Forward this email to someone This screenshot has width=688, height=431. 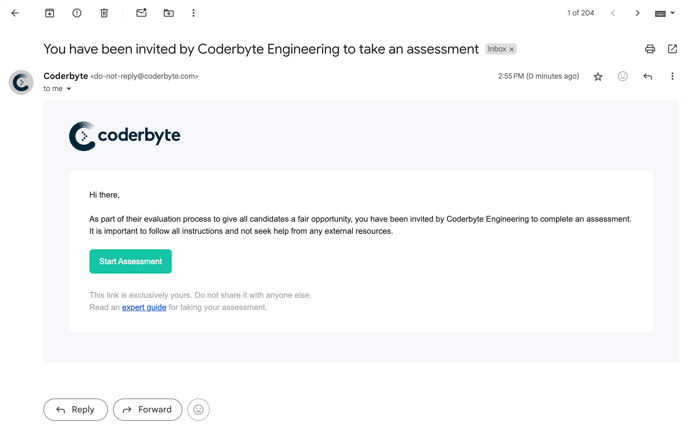(147, 409)
